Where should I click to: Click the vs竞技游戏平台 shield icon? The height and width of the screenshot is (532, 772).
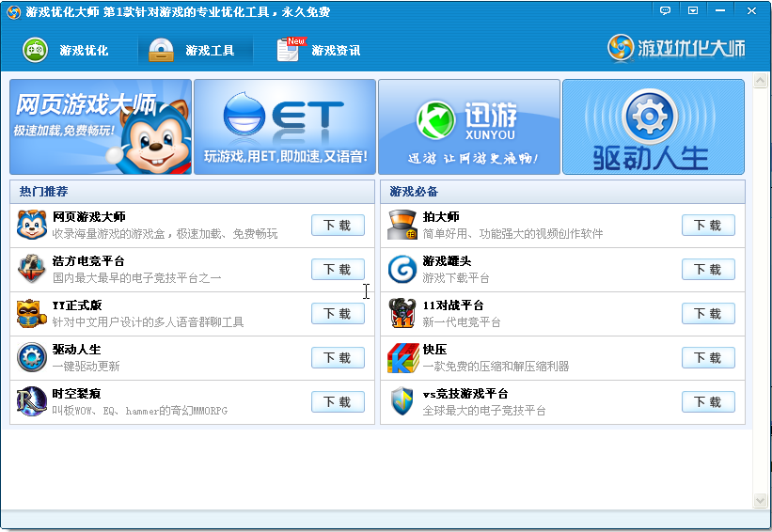(x=402, y=401)
